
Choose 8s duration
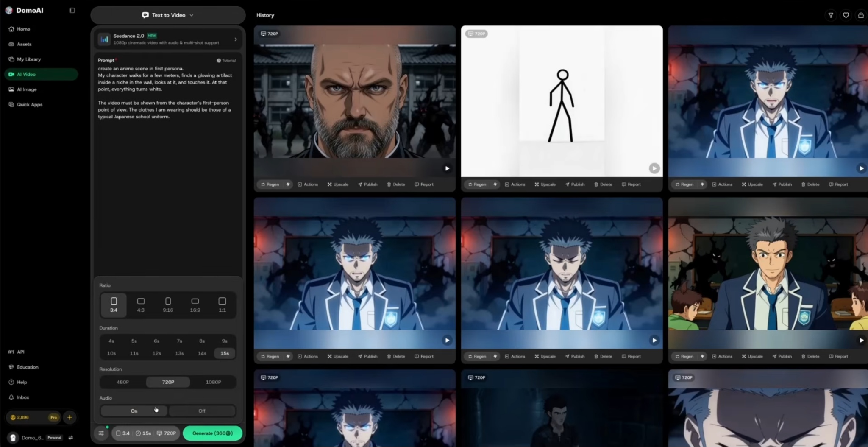(202, 341)
